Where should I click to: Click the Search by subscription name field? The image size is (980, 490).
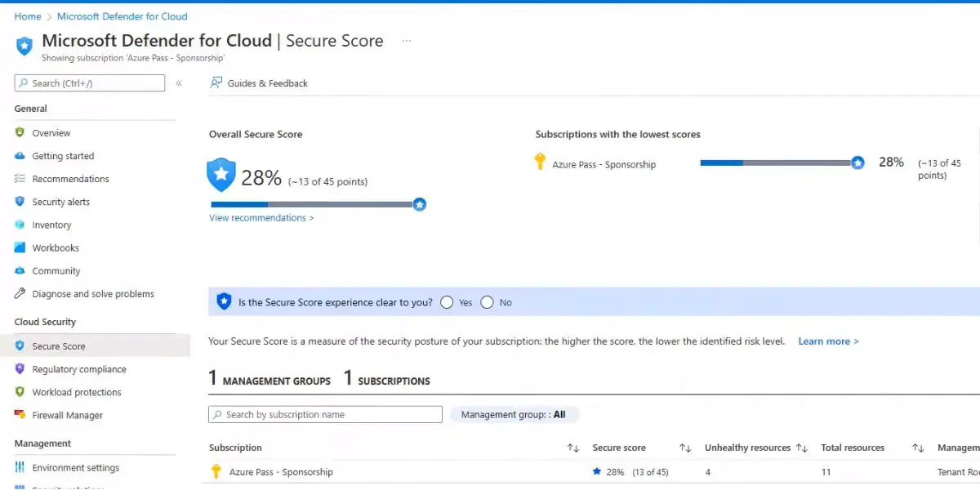[x=325, y=415]
